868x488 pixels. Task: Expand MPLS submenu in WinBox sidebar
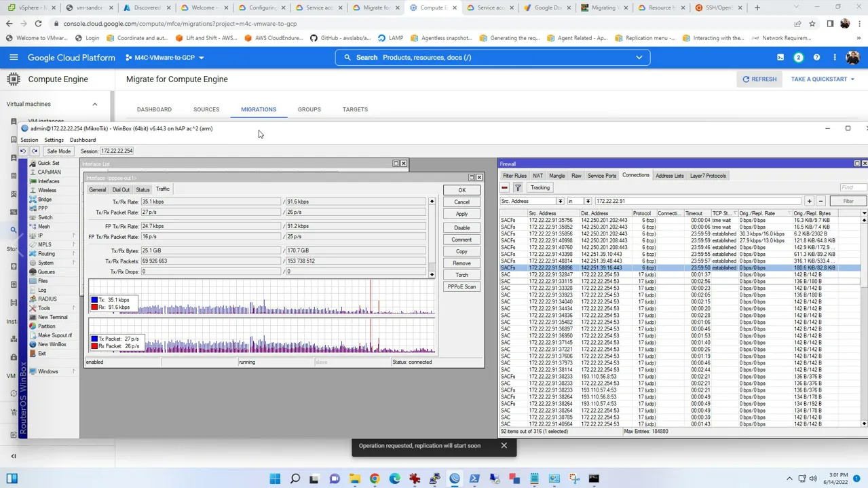(74, 244)
